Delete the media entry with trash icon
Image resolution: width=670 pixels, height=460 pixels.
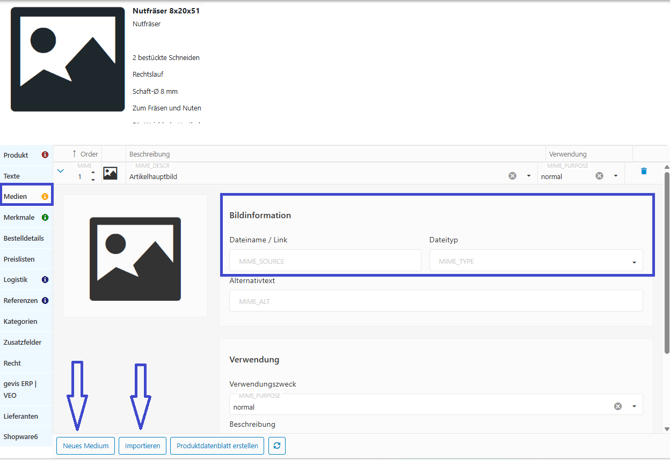pos(644,171)
